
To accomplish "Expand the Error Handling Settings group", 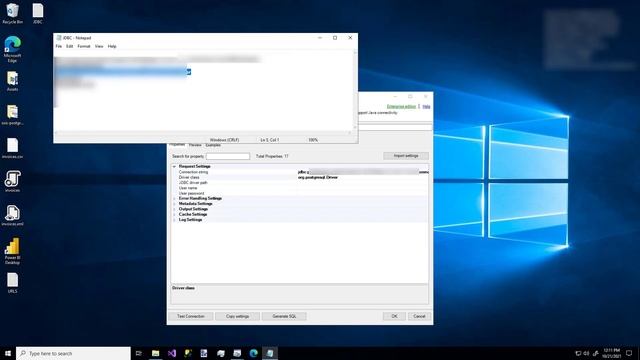I will pos(174,198).
